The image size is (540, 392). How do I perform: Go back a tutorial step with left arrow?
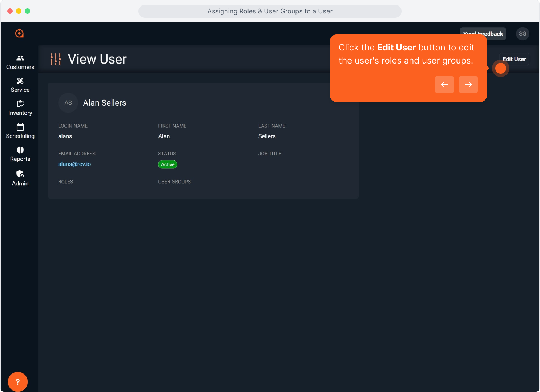coord(444,84)
